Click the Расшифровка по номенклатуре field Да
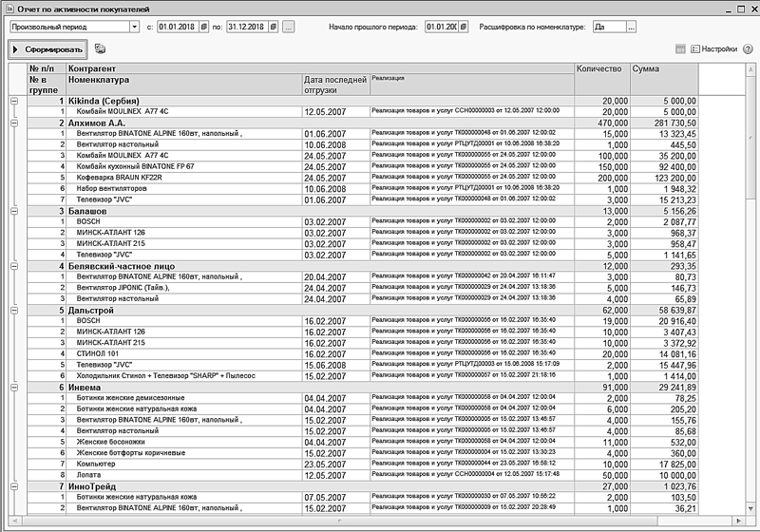Viewport: 760px width, 532px height. tap(609, 27)
